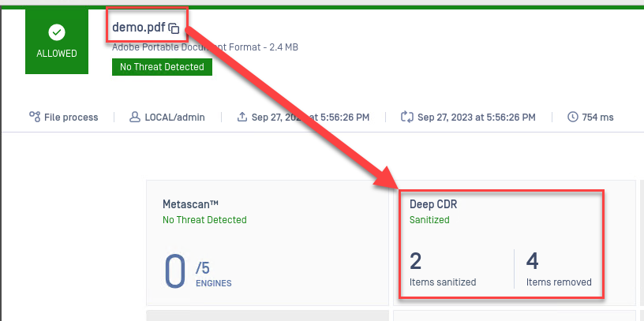Click the green No Threat Detected badge
This screenshot has width=644, height=321.
163,67
